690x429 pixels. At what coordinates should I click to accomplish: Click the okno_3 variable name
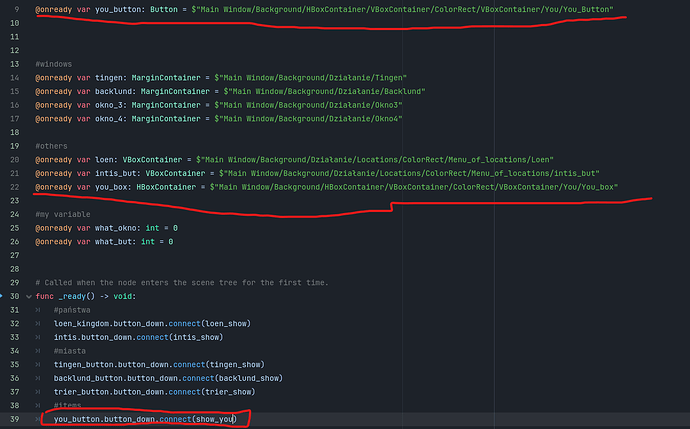110,104
